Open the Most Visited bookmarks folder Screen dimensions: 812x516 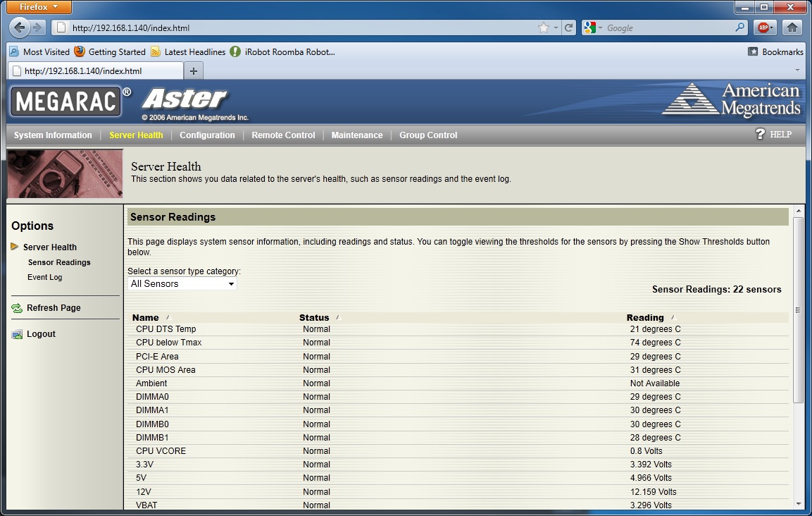(x=39, y=52)
